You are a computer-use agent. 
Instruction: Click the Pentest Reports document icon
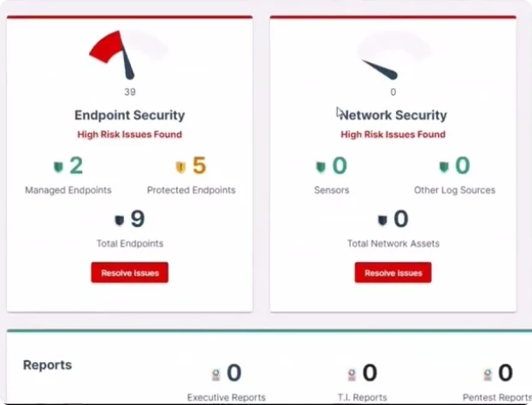488,374
